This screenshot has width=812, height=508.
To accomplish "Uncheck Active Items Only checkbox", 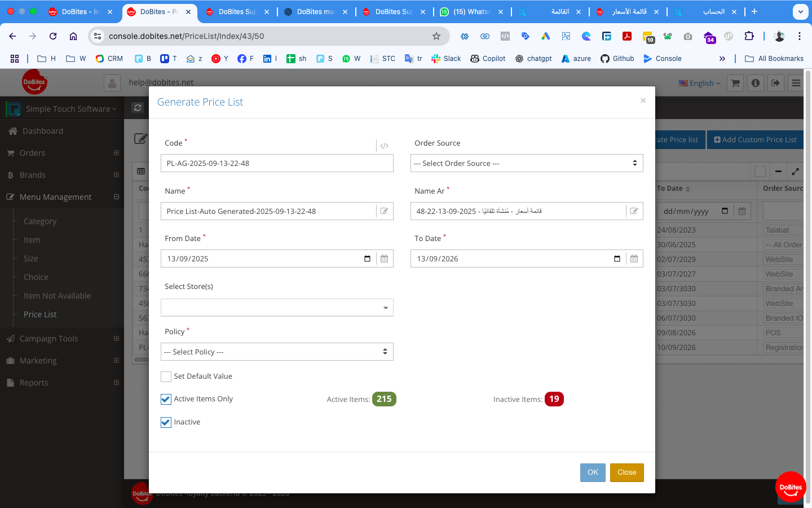I will point(166,399).
